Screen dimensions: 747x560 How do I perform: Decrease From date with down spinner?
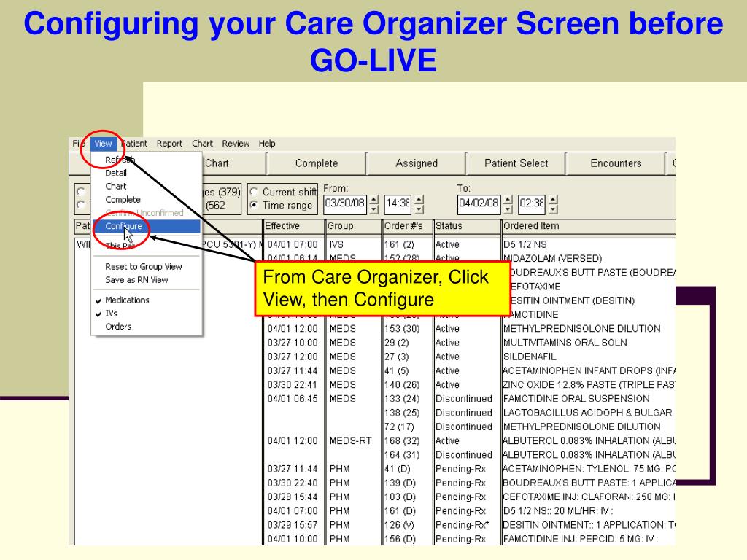point(374,209)
